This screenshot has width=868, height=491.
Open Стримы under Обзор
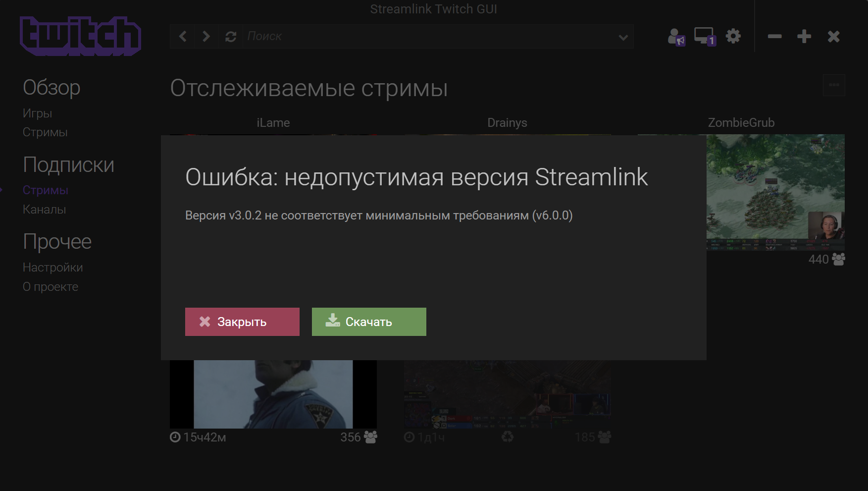coord(45,132)
